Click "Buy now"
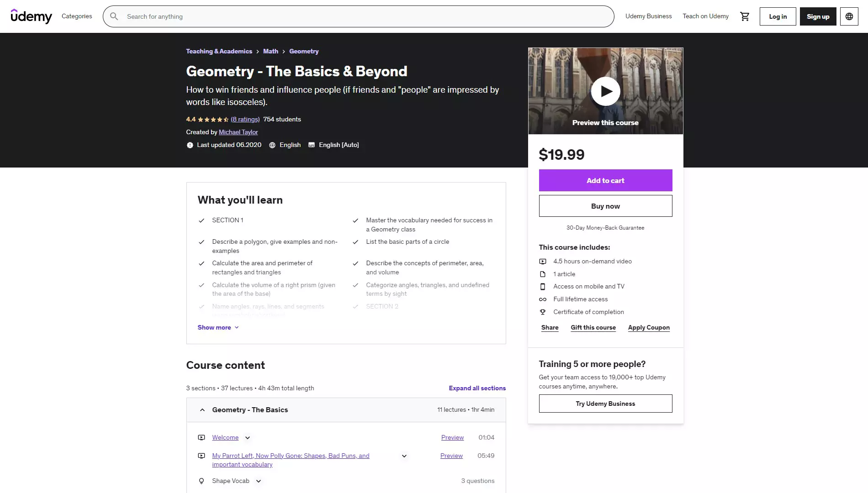 (605, 206)
